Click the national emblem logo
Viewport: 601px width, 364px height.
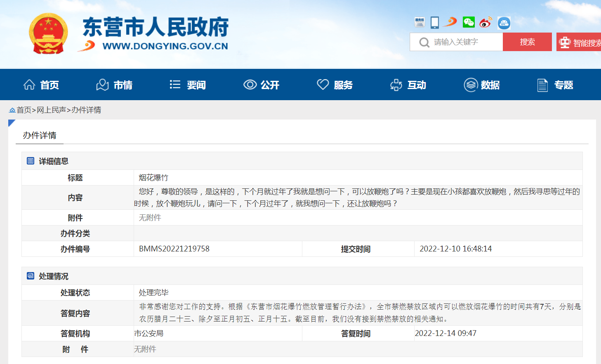point(48,34)
